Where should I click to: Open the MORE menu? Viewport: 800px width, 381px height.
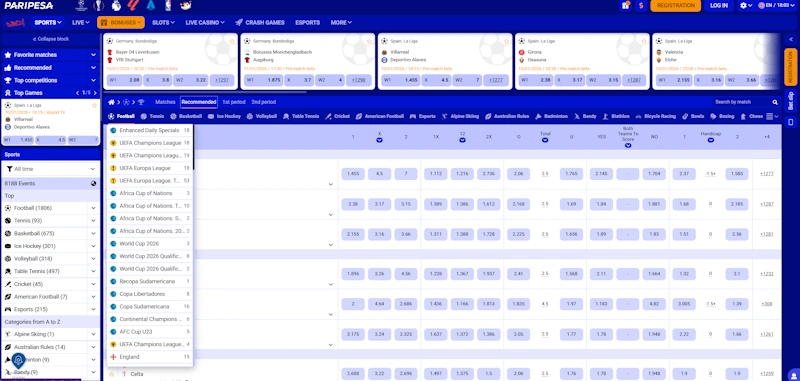[x=341, y=22]
